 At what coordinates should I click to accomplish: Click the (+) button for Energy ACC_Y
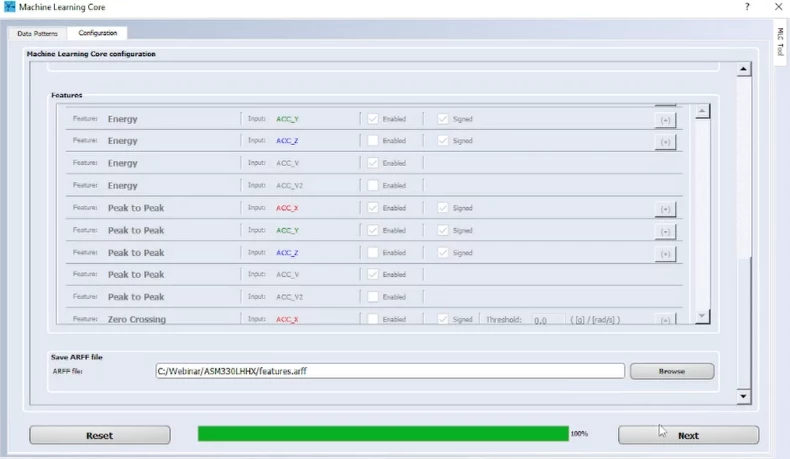[665, 120]
